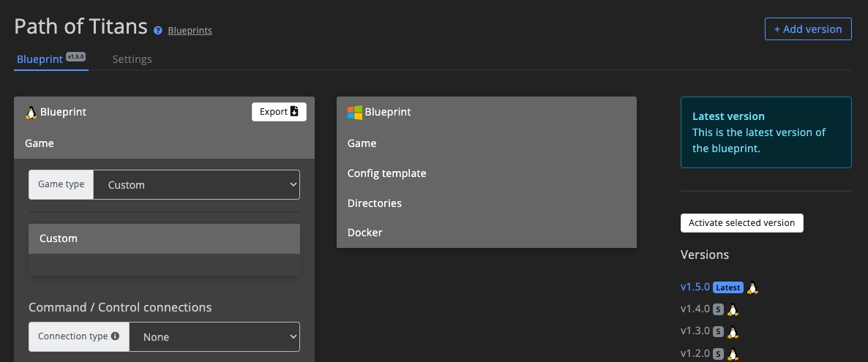Click the Latest badge next to v1.5.0
Screen dimensions: 868x362
click(x=728, y=288)
